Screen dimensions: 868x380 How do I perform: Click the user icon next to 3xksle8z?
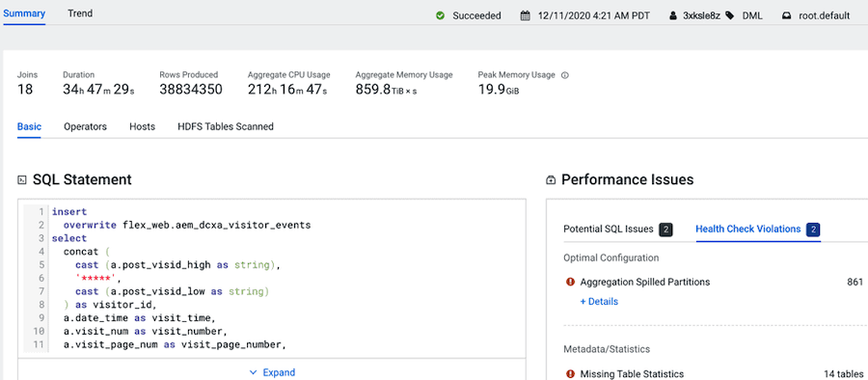[672, 16]
